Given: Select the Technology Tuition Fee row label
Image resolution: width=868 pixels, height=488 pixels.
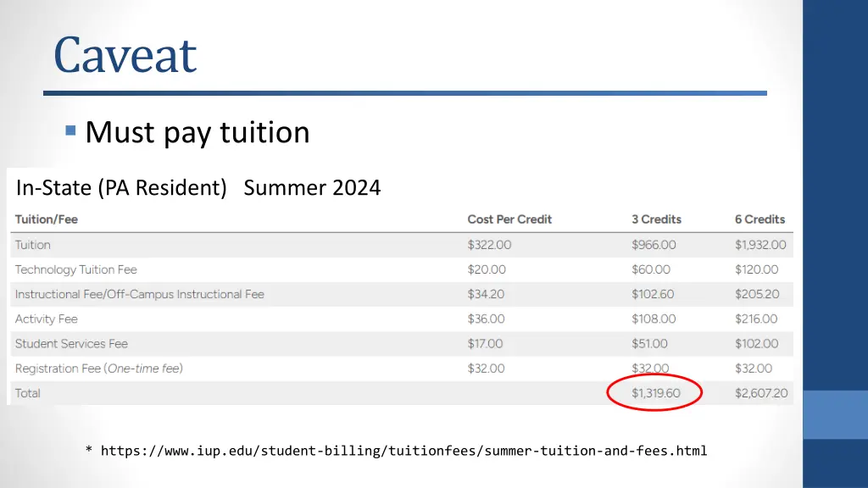Looking at the screenshot, I should coord(75,269).
